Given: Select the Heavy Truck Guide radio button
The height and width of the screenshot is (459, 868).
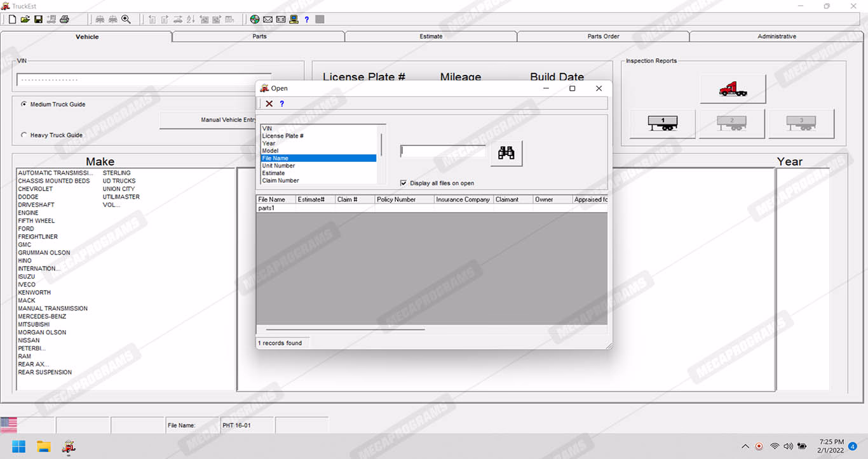Looking at the screenshot, I should (x=24, y=135).
